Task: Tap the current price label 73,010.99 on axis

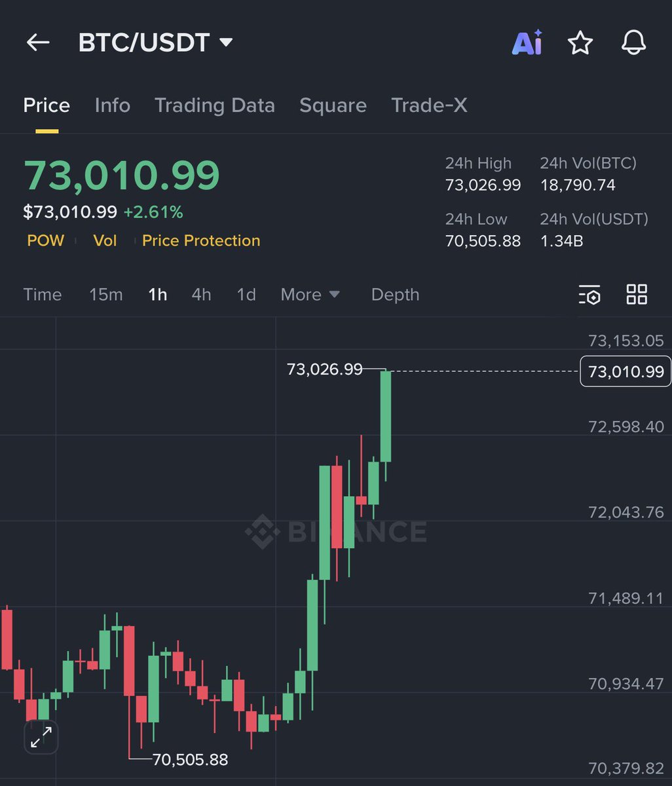Action: click(x=625, y=372)
